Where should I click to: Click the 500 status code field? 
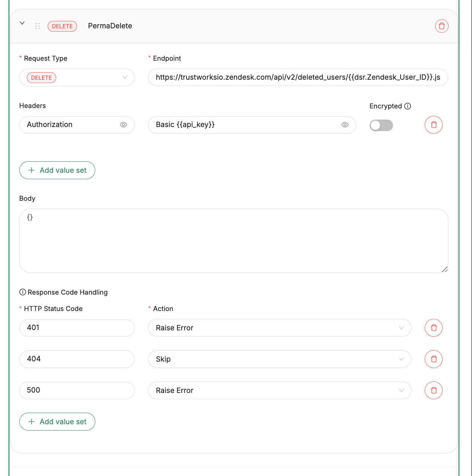click(77, 390)
